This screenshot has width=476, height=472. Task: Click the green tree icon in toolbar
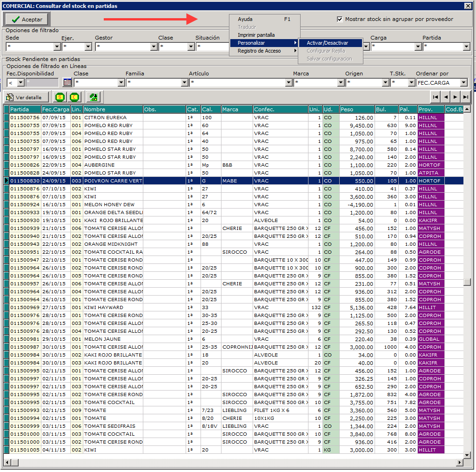[x=94, y=97]
